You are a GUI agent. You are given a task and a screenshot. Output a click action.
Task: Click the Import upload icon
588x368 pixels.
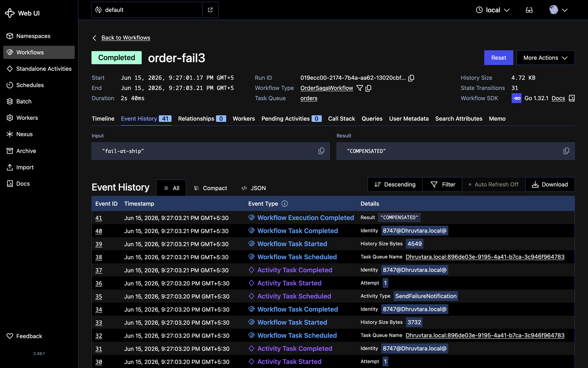tap(10, 167)
